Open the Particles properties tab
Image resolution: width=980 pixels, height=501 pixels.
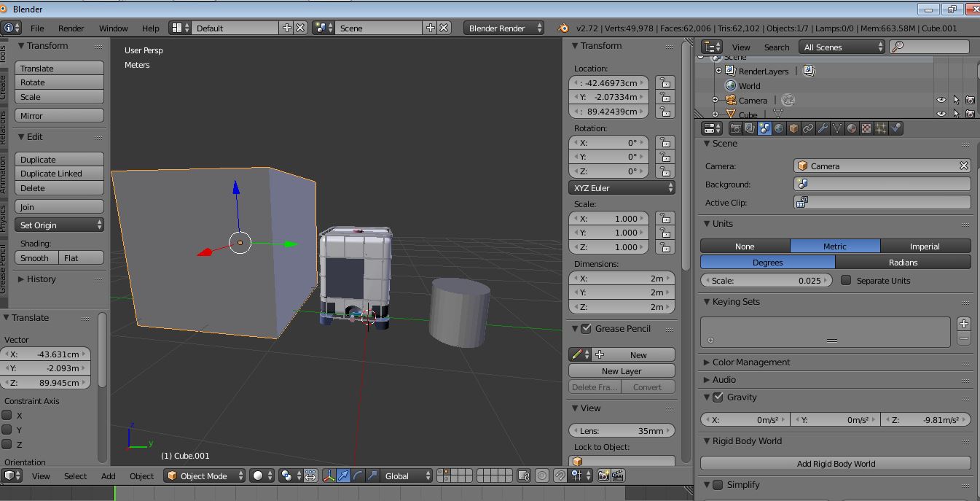[881, 128]
